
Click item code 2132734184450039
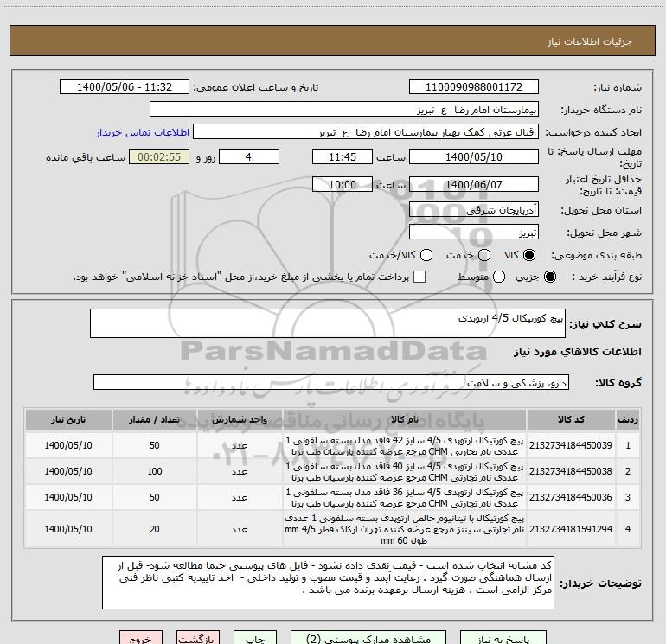click(571, 445)
